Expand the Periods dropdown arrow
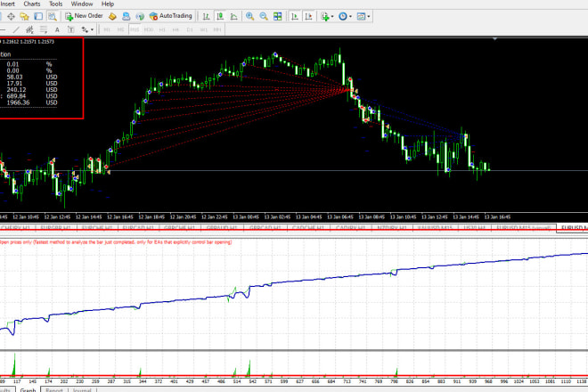The image size is (588, 392). 351,17
